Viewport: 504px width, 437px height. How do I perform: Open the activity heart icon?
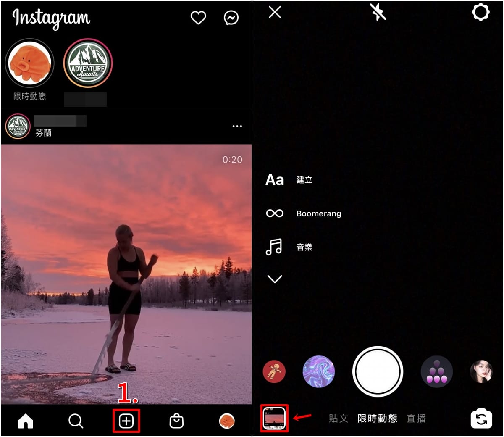(x=198, y=18)
